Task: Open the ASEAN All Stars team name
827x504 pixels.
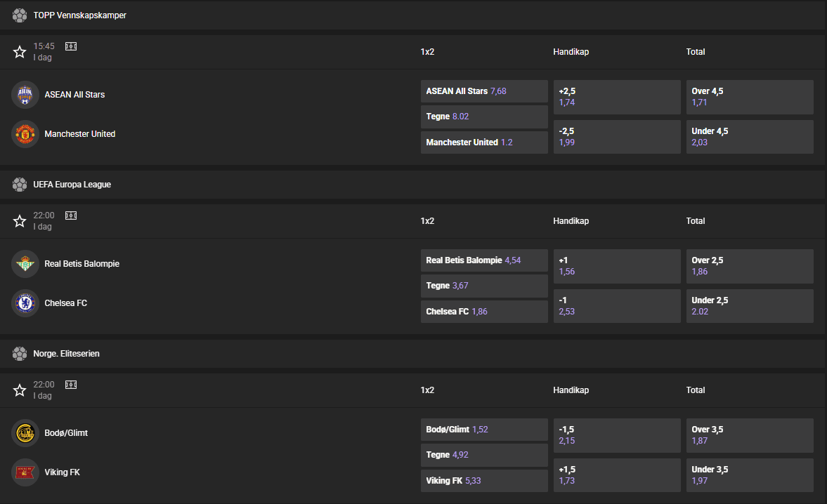Action: coord(74,95)
